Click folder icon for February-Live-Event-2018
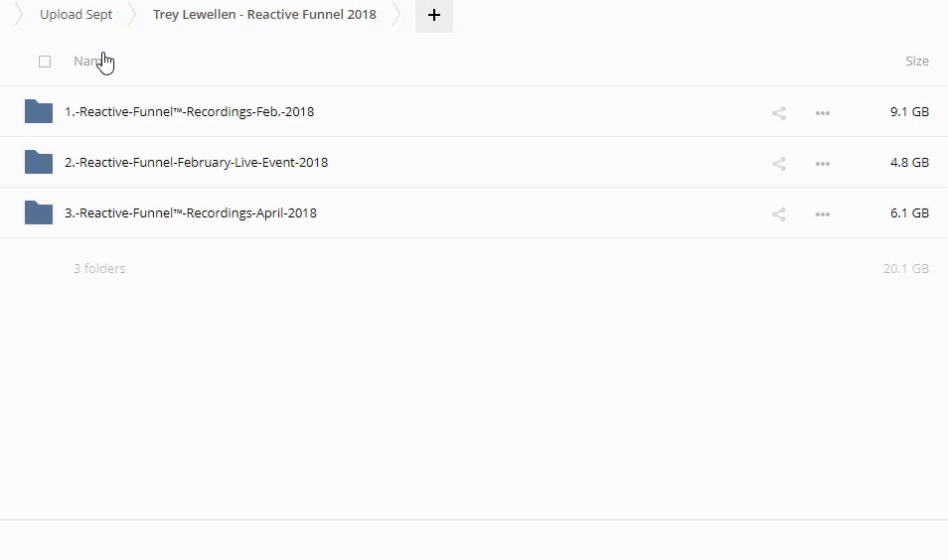 tap(39, 162)
